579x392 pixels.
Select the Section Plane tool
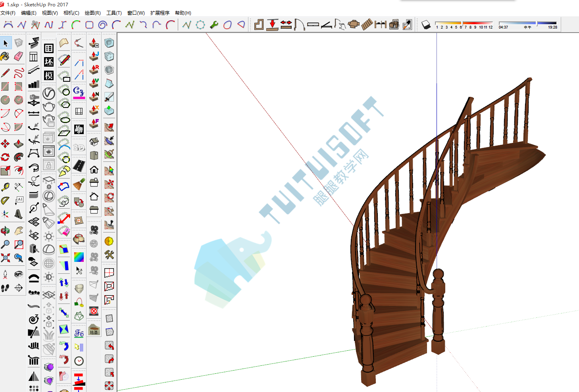(x=19, y=288)
